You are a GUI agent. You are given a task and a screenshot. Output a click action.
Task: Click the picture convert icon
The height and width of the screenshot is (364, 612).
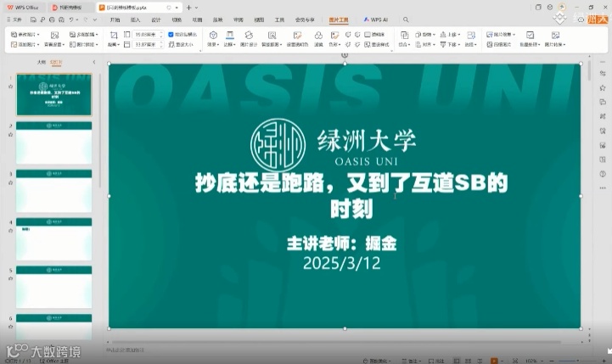[x=555, y=35]
